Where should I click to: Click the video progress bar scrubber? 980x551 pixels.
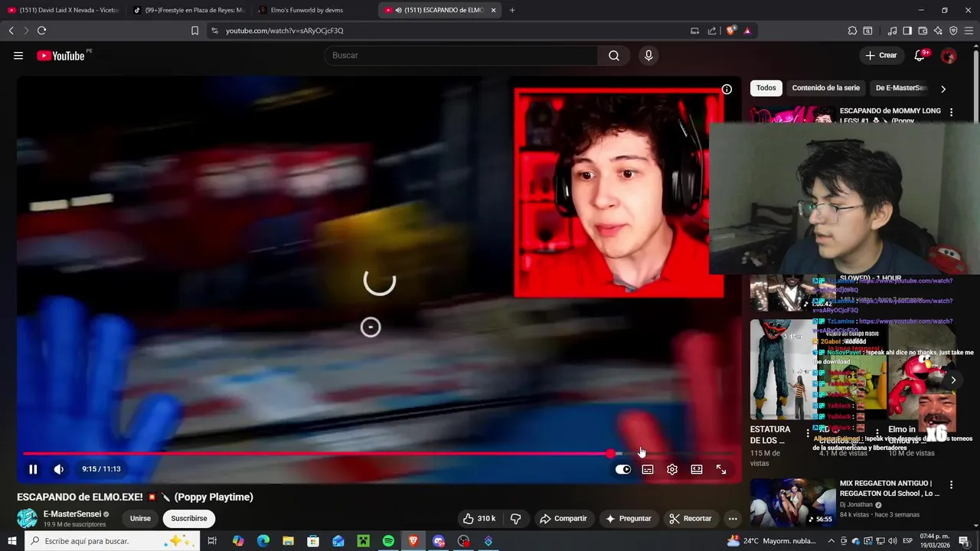pyautogui.click(x=610, y=454)
